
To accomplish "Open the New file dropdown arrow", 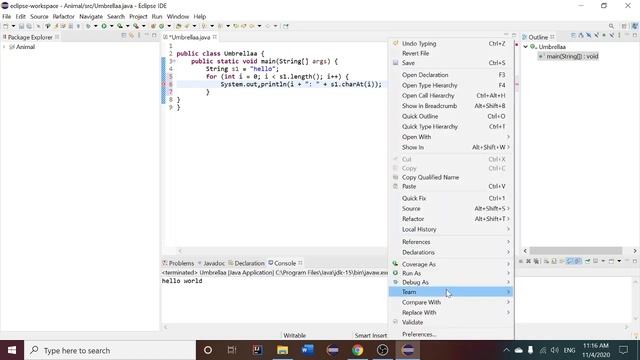I will pyautogui.click(x=13, y=26).
